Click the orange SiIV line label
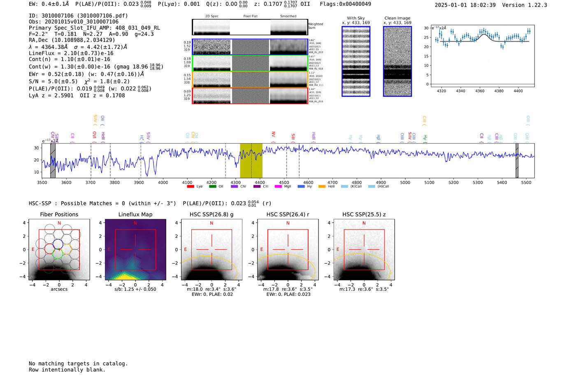This screenshot has width=576, height=392. [x=95, y=120]
